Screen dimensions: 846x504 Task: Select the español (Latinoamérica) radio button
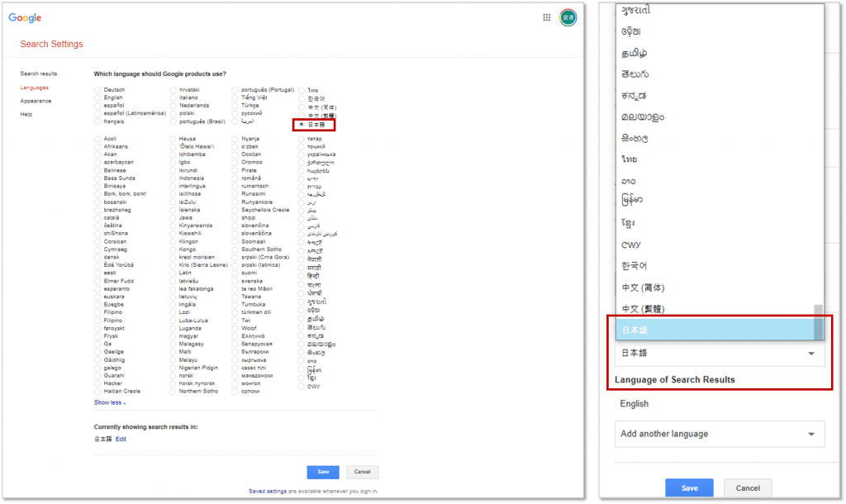[x=97, y=114]
